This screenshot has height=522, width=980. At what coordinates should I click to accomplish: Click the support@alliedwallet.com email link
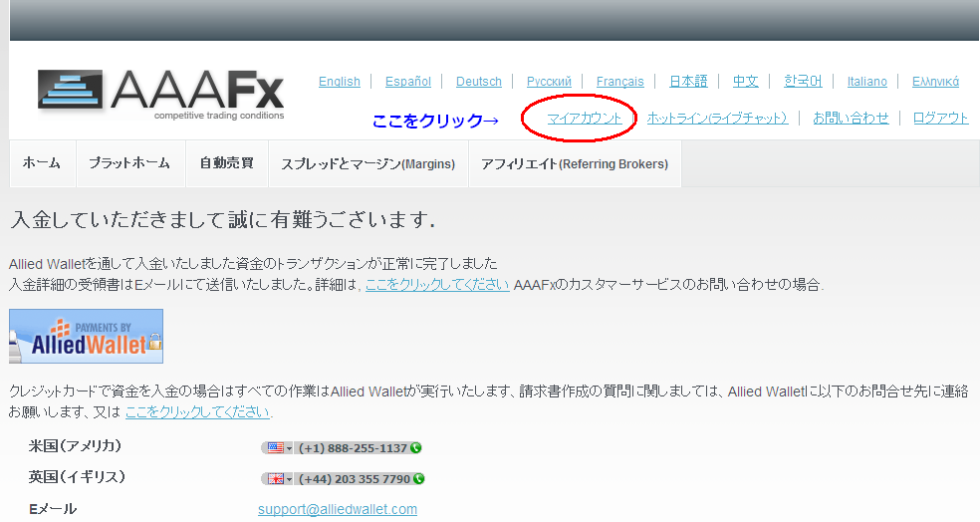(338, 509)
